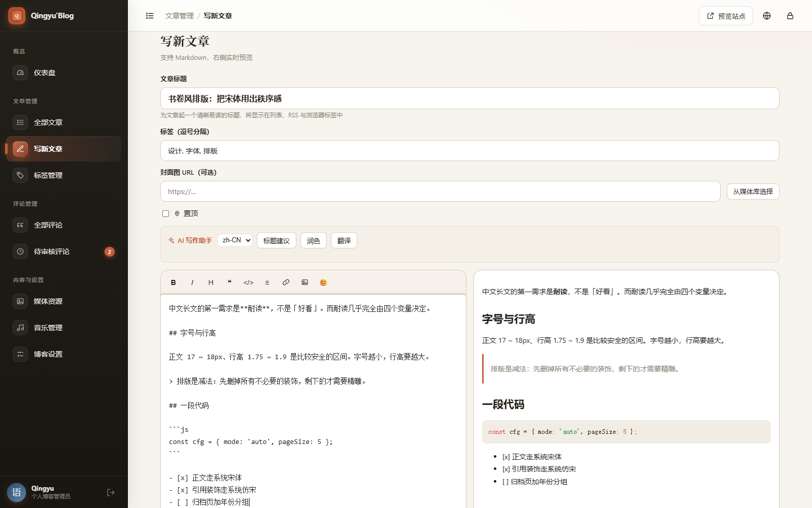Insert a blockquote with quote tool
812x508 pixels.
(x=229, y=282)
